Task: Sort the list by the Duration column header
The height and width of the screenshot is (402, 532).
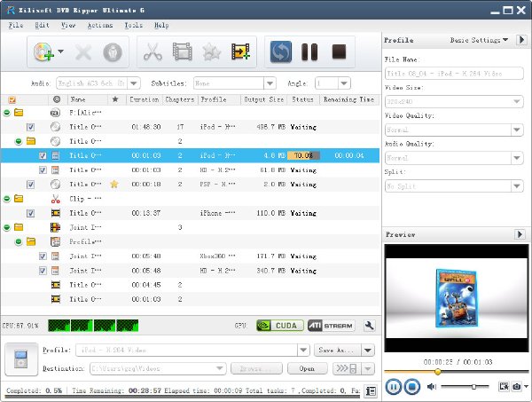Action: 145,99
